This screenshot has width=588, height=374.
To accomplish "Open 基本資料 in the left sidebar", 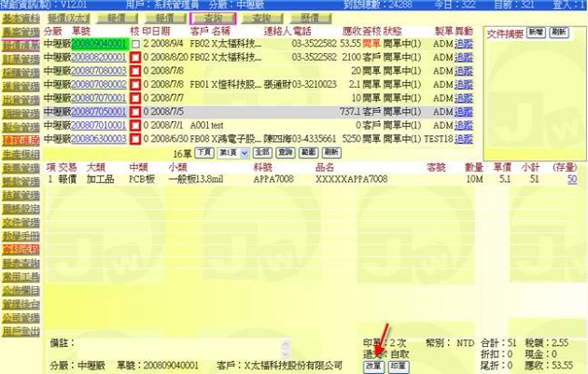I will click(21, 18).
